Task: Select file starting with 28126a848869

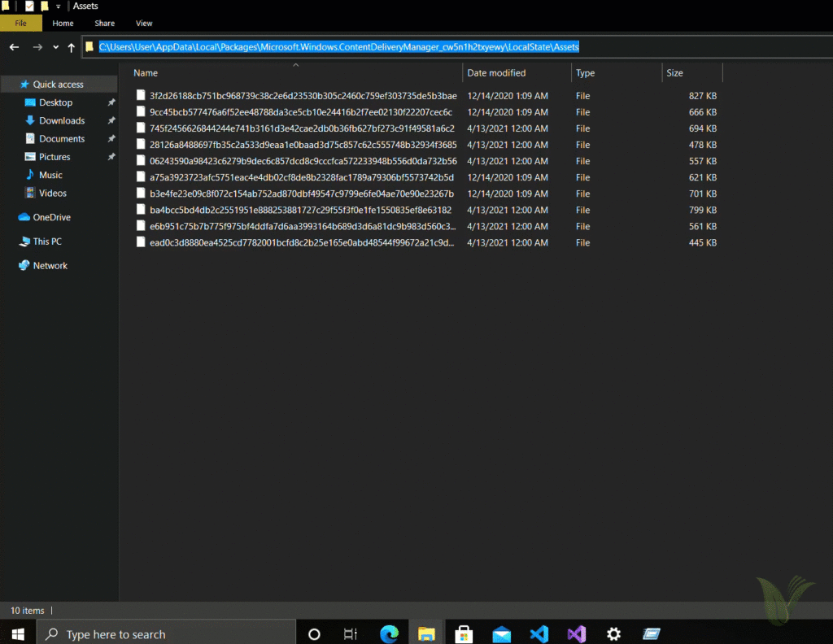Action: coord(303,145)
